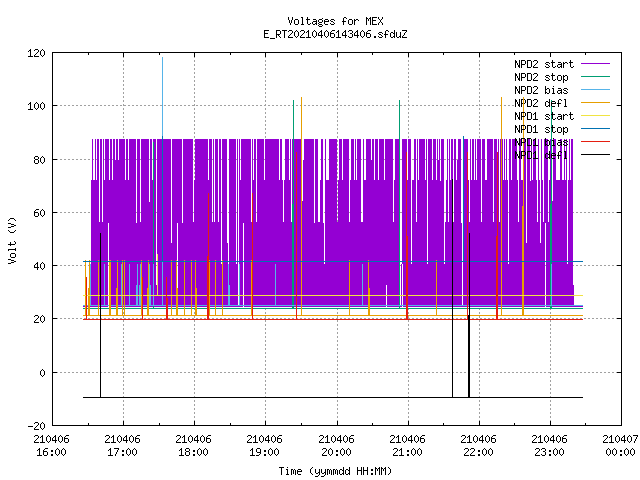Click the NPD1 defl black legend line
The image size is (640, 480).
pos(595,155)
